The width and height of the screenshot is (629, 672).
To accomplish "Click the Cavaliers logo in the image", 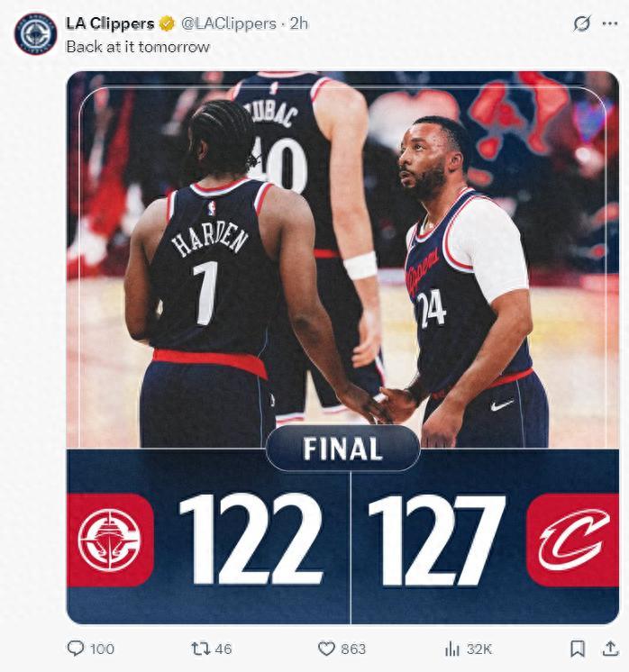I will (x=573, y=540).
